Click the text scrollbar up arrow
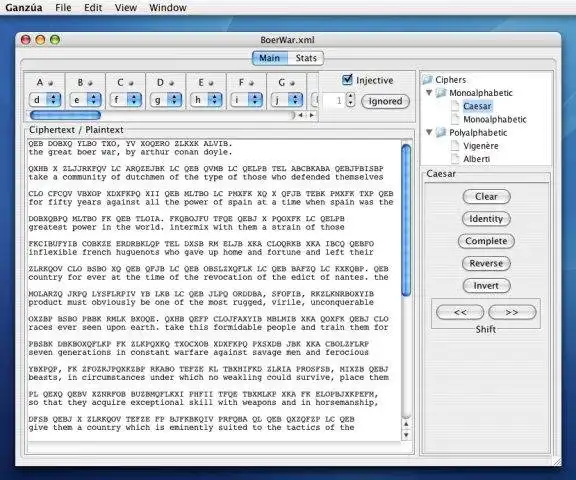This screenshot has height=480, width=576. click(x=406, y=424)
